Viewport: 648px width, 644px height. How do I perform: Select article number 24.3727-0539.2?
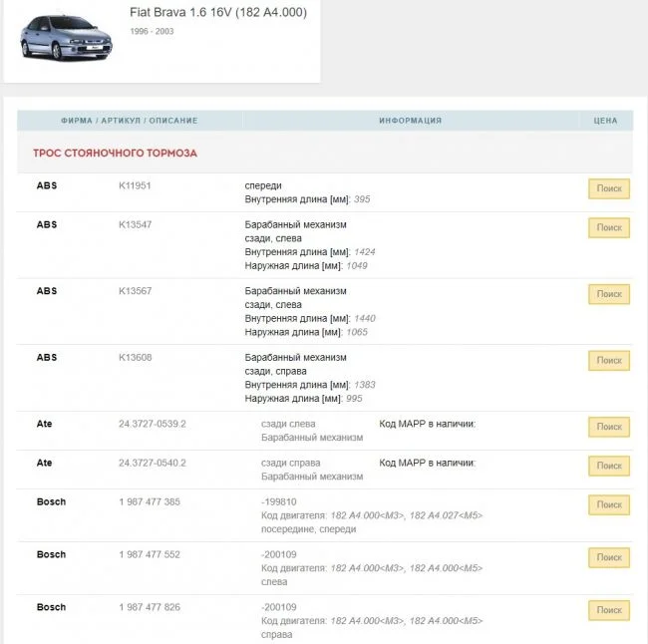coord(152,424)
